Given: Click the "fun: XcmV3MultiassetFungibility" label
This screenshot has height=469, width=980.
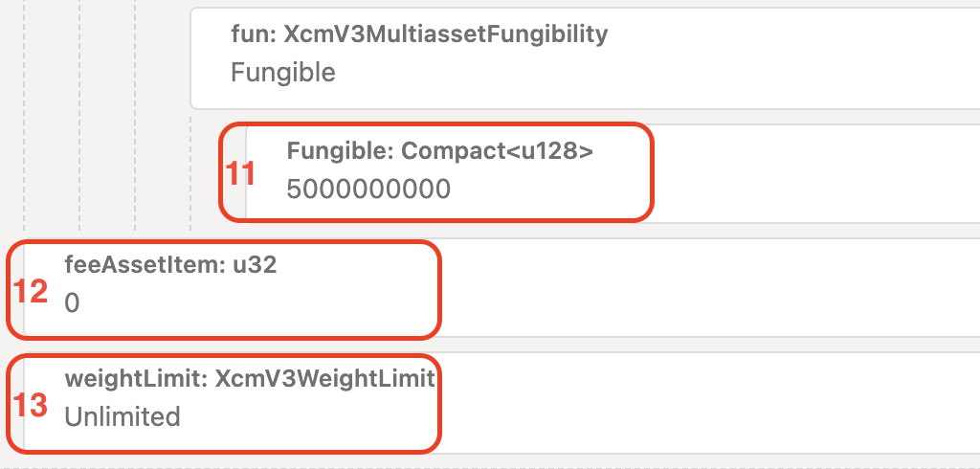Looking at the screenshot, I should coord(419,35).
